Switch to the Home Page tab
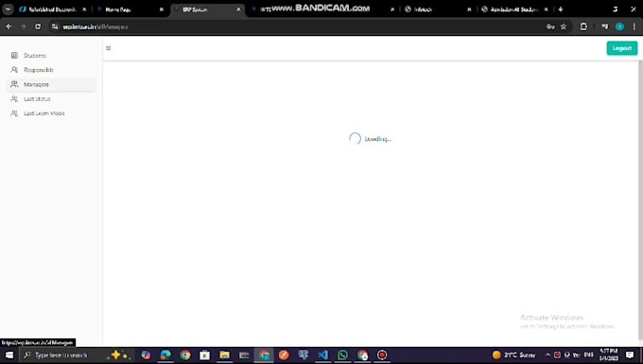643x364 pixels. point(130,9)
